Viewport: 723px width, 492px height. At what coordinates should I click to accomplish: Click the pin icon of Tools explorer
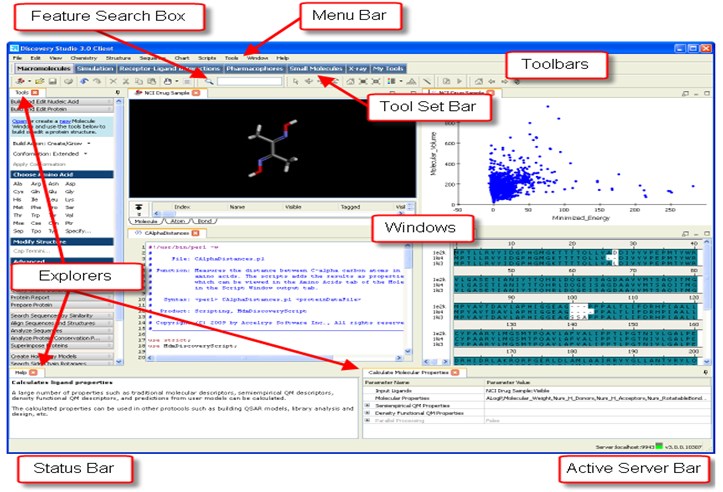coord(118,93)
